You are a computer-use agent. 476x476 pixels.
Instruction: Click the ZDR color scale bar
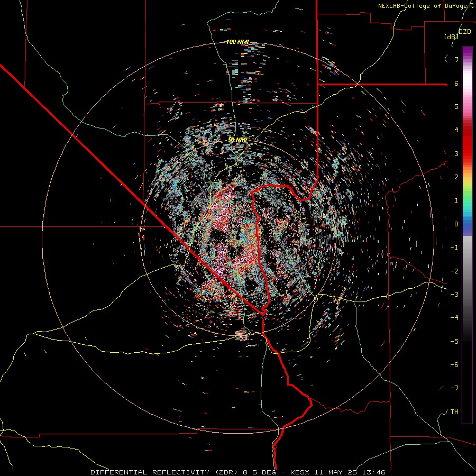click(x=467, y=235)
